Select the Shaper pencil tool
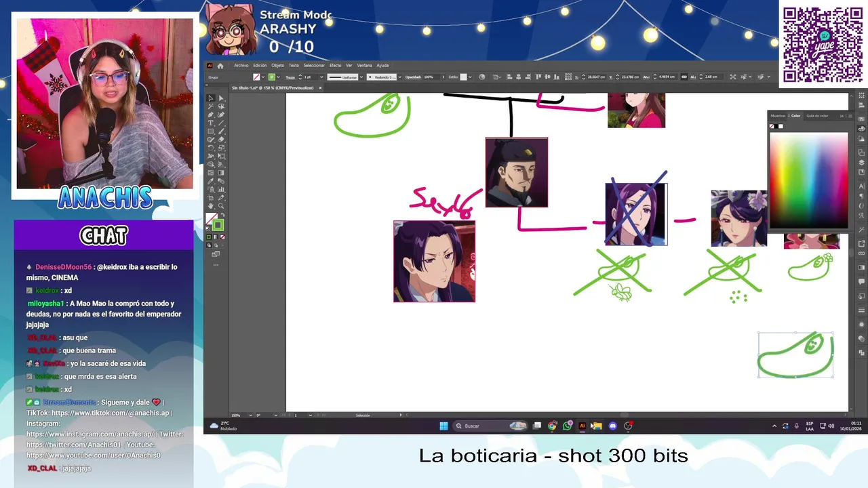868x488 pixels. 211,140
